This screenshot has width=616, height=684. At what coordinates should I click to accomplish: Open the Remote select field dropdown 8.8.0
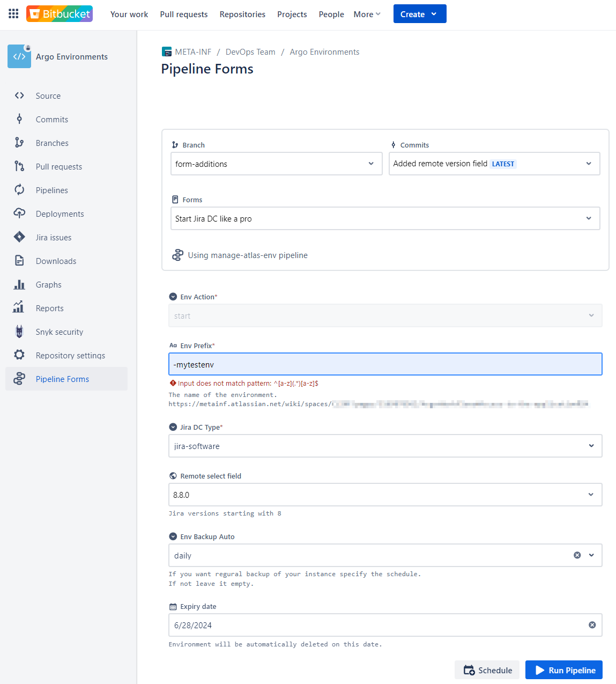pos(385,495)
